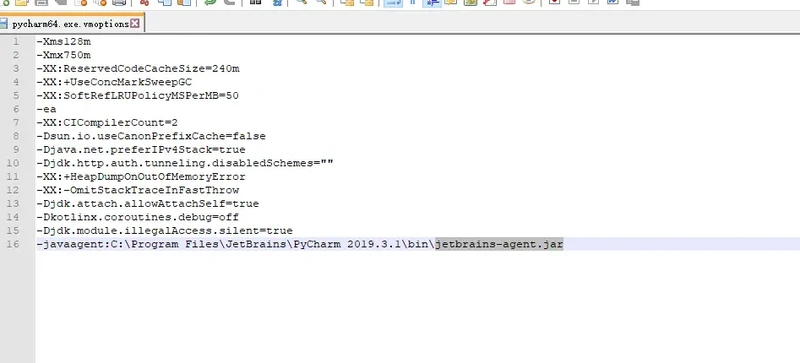Place cursor in ReservedCodeCacheSize=240m line
Screen dimensions: 800x363
(138, 68)
